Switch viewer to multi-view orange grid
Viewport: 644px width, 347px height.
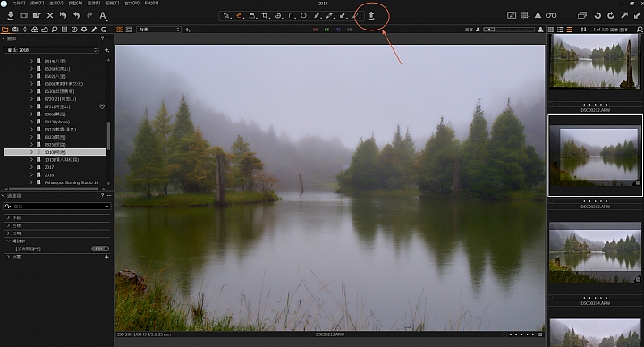[x=120, y=30]
